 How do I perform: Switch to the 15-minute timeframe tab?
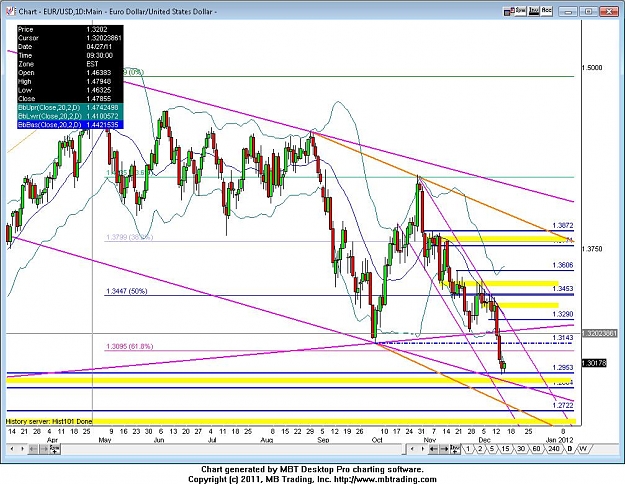(505, 449)
